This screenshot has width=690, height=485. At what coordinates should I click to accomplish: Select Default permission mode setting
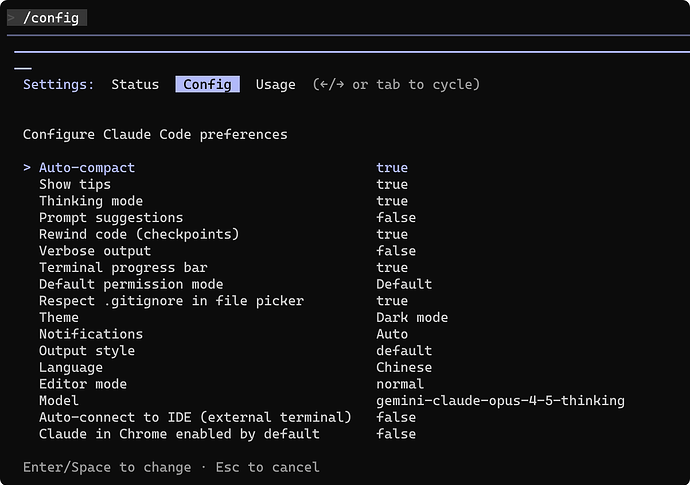click(131, 284)
